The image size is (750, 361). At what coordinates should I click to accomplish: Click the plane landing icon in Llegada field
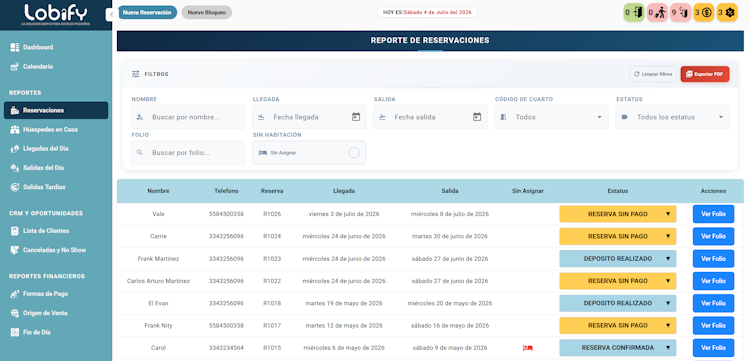(x=261, y=117)
